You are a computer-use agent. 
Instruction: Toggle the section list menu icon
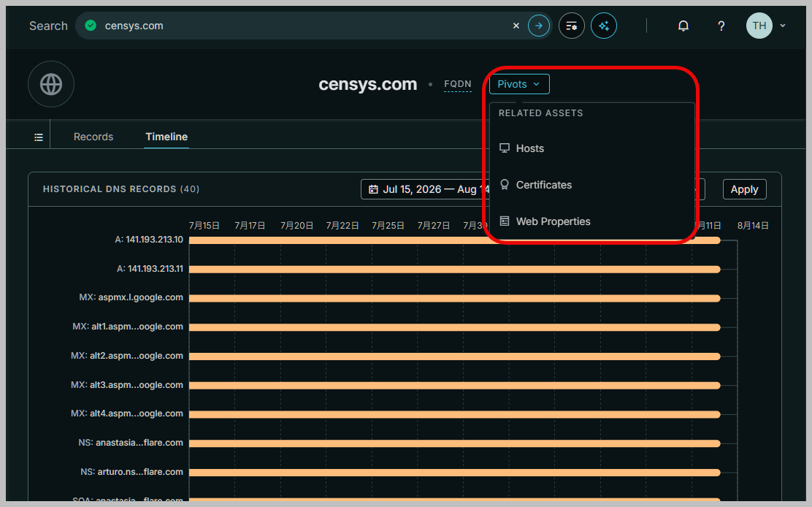pos(38,137)
